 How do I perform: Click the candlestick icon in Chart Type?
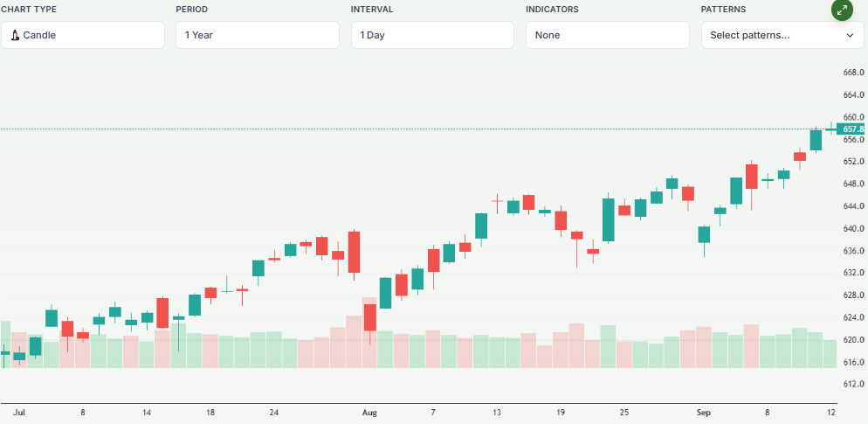pos(15,36)
